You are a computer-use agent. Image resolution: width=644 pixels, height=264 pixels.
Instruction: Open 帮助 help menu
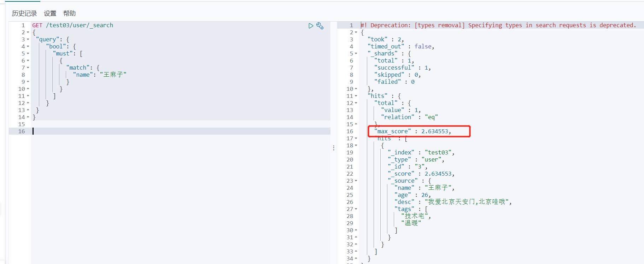(x=69, y=13)
